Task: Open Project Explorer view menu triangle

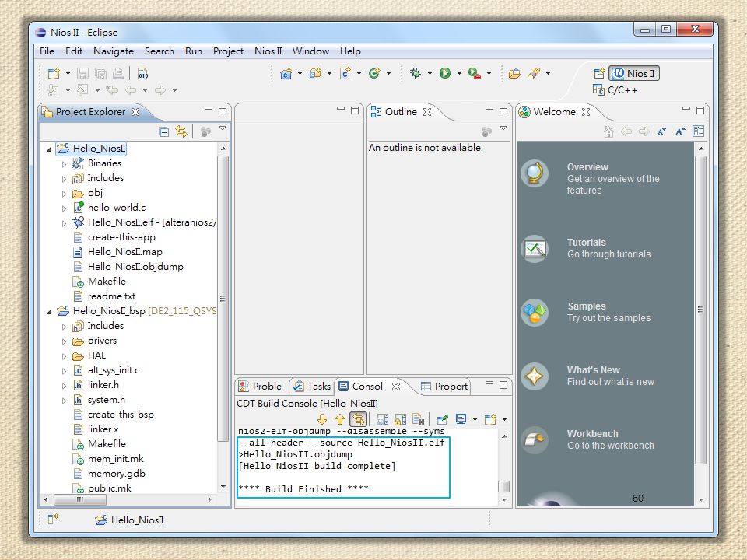Action: tap(223, 128)
